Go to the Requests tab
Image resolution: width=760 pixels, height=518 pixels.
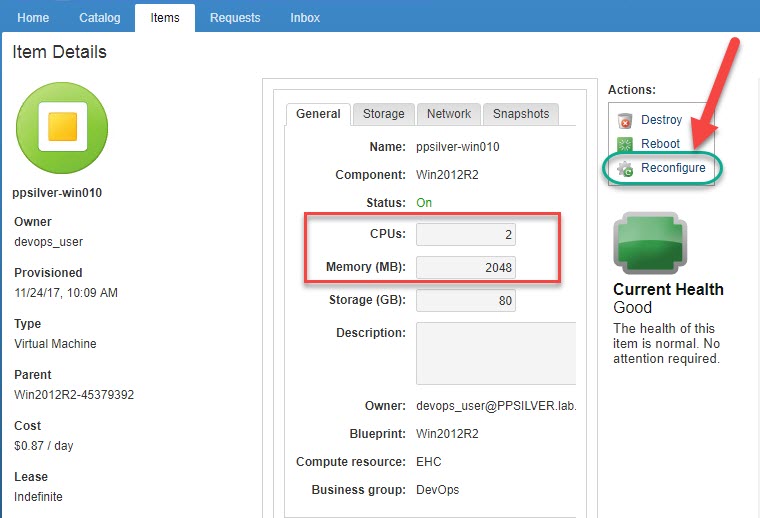pyautogui.click(x=235, y=18)
